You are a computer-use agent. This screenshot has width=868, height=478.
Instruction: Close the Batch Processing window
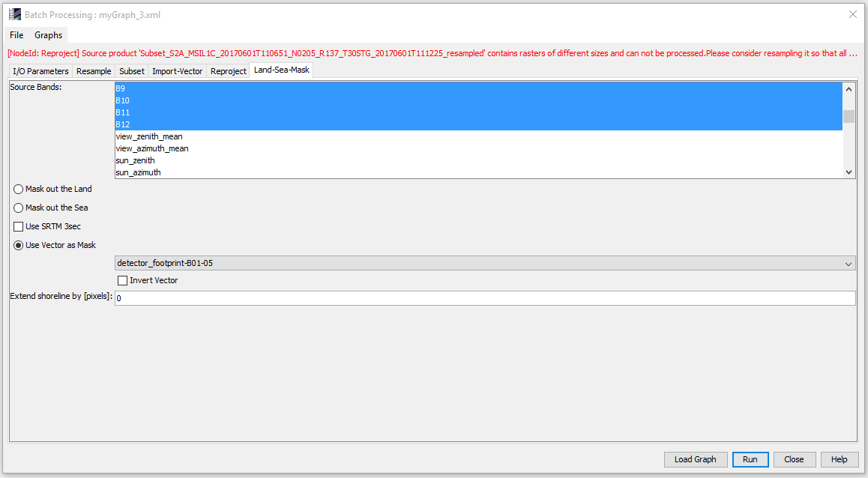pos(852,14)
